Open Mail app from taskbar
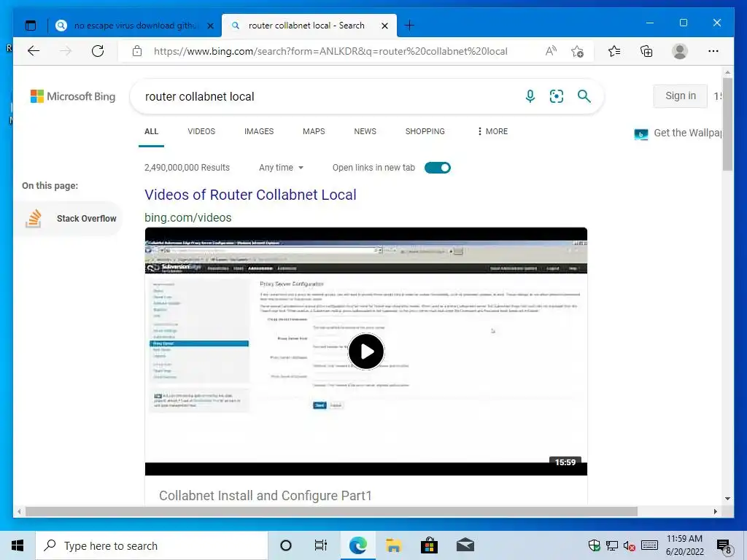The width and height of the screenshot is (747, 560). pos(465,545)
